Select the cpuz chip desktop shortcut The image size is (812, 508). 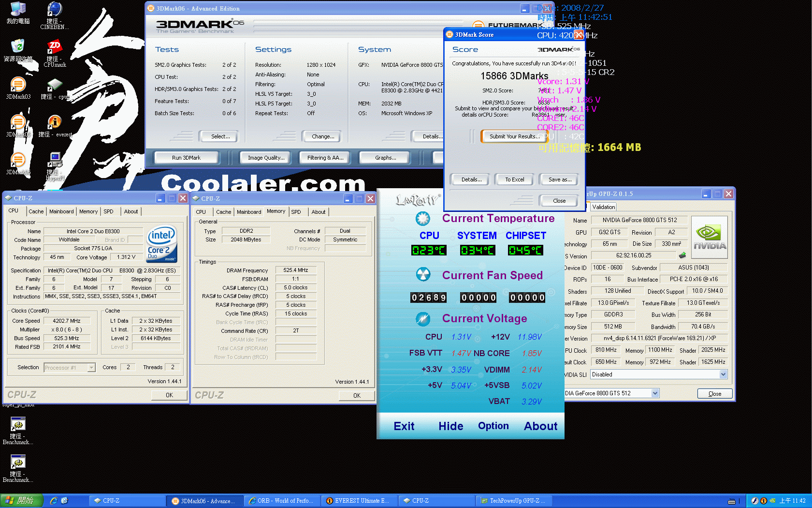(x=54, y=88)
